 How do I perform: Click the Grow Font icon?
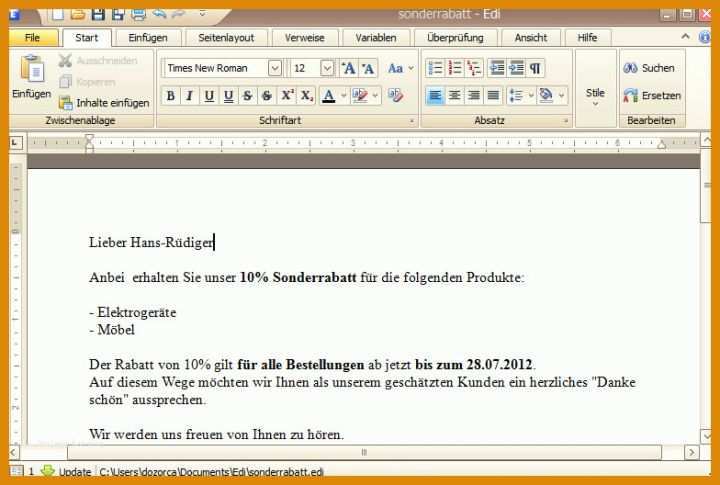[349, 68]
